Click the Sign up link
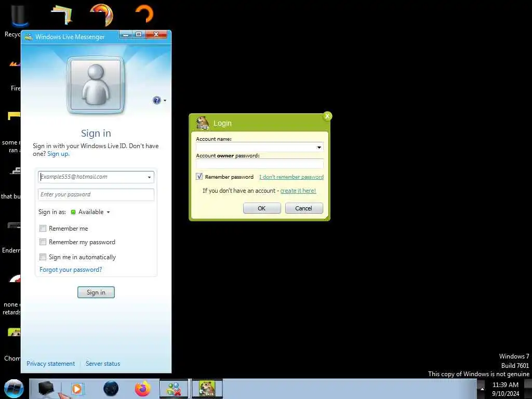Viewport: 532px width, 399px height. (x=58, y=154)
